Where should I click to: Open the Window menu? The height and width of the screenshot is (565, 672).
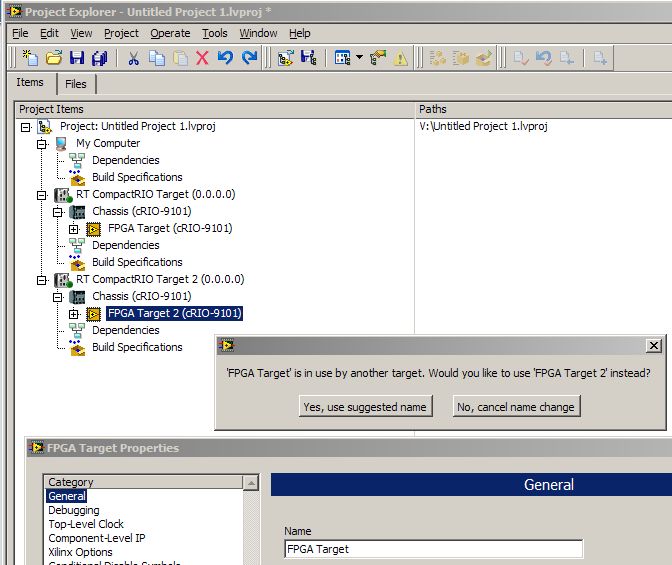tap(258, 33)
